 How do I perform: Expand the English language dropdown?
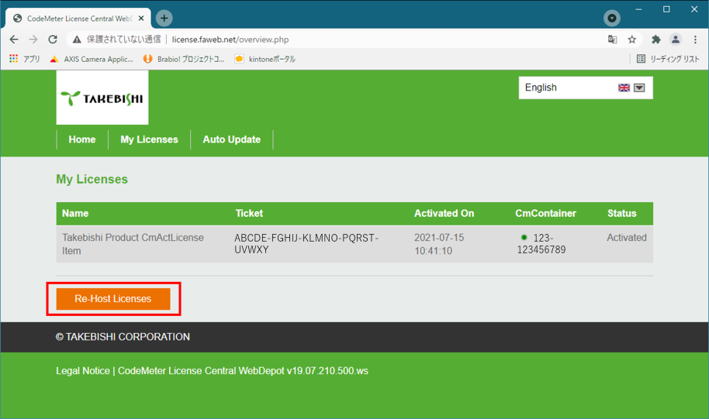[x=640, y=88]
